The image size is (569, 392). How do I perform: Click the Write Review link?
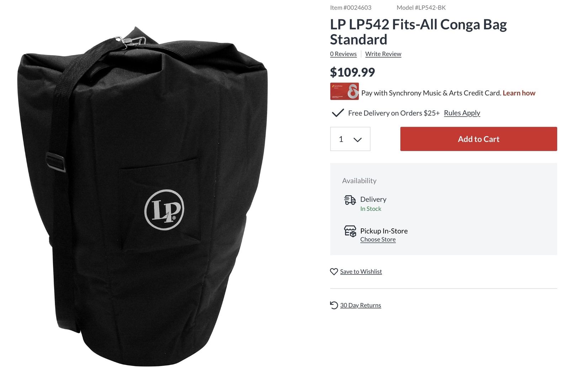(383, 54)
